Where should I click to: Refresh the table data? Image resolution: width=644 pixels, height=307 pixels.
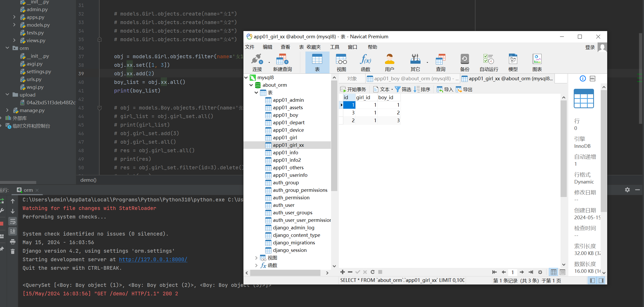coord(373,272)
